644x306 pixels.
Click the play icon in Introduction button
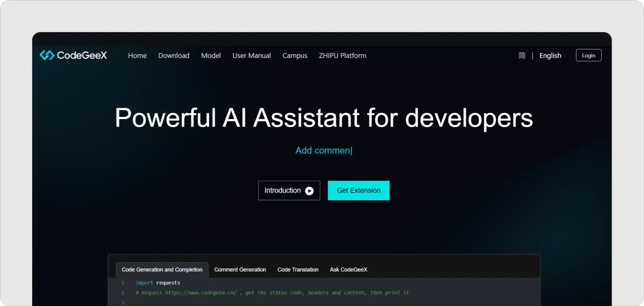[309, 191]
